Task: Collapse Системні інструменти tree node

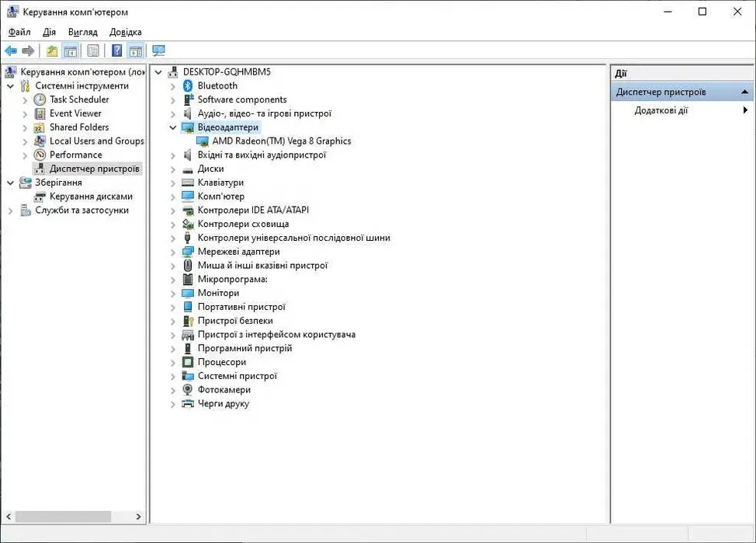Action: click(x=10, y=86)
